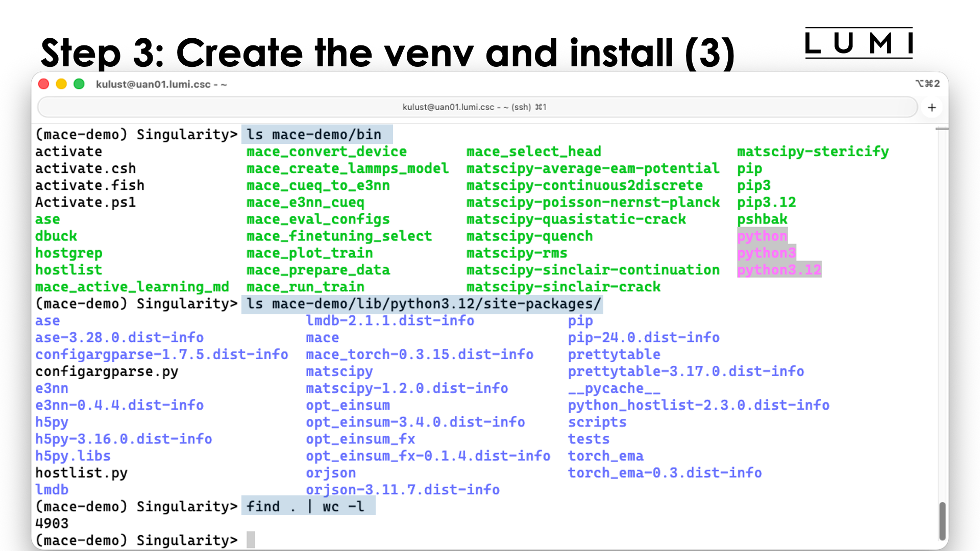Click the terminal cursor at the Singularity prompt
Viewport: 980px width, 551px height.
tap(250, 539)
